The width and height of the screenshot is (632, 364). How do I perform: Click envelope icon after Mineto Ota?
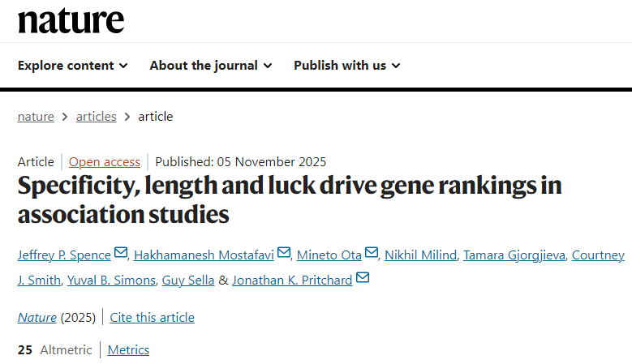coord(372,254)
